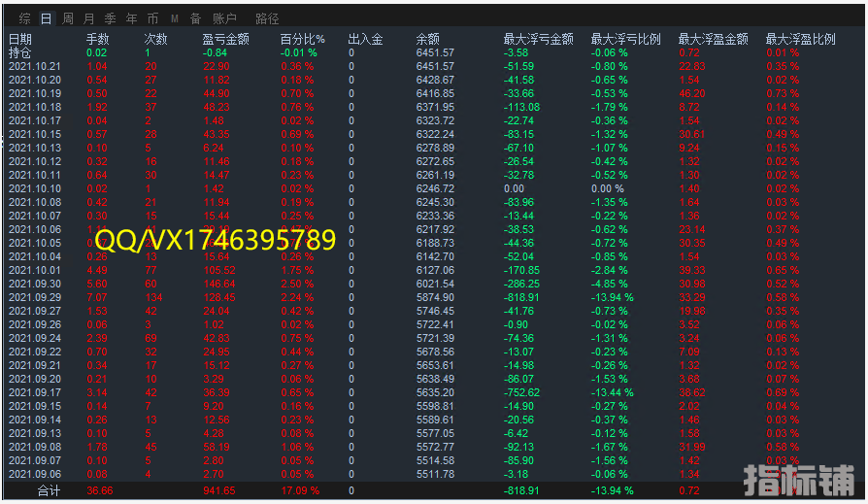Switch to the 月 monthly tab

click(x=89, y=18)
